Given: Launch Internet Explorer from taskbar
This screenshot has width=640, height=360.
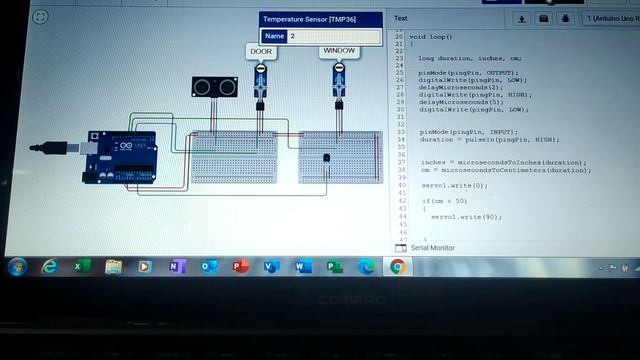Looking at the screenshot, I should (49, 267).
